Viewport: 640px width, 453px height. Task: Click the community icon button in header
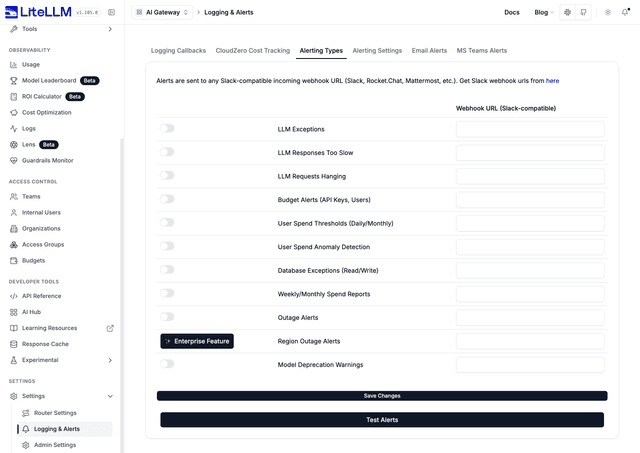pyautogui.click(x=567, y=12)
